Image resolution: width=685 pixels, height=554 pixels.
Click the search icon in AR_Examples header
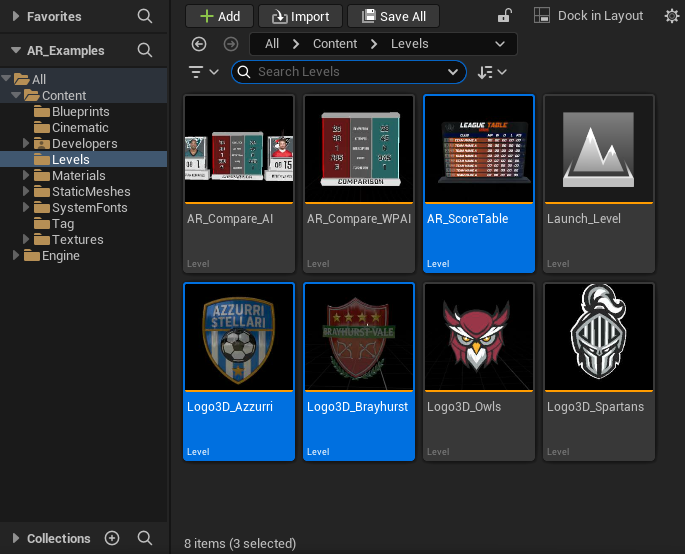[145, 50]
